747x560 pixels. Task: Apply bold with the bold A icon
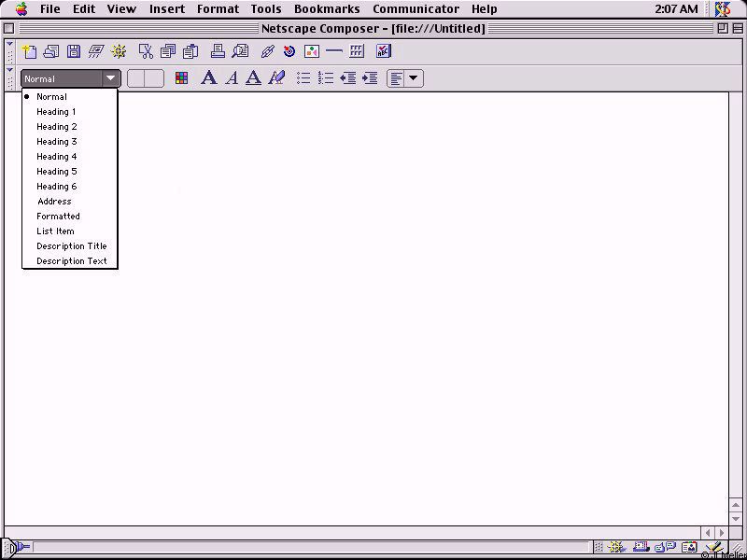pyautogui.click(x=208, y=77)
